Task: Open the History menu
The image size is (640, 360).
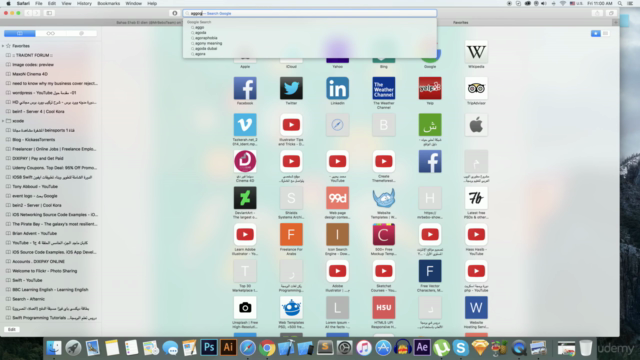Action: click(x=84, y=3)
